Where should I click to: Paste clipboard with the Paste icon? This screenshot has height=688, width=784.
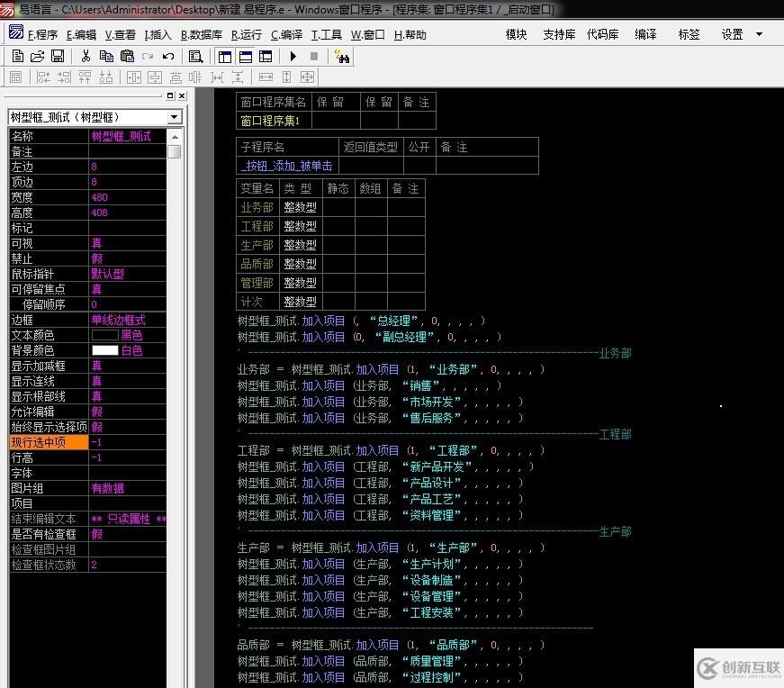point(127,56)
